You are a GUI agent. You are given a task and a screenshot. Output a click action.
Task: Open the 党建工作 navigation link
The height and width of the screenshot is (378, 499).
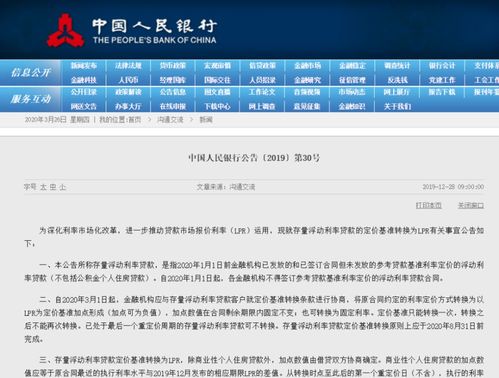(x=442, y=80)
